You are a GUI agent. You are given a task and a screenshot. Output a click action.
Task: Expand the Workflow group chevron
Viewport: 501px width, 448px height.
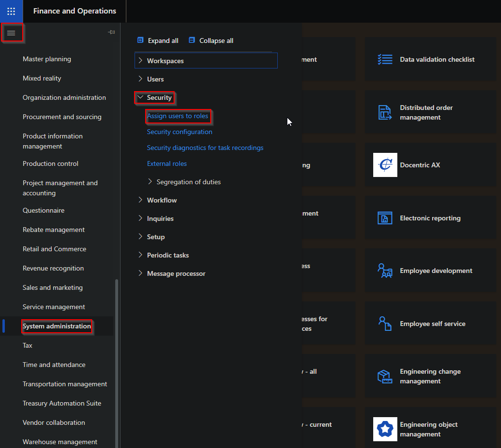click(x=140, y=200)
